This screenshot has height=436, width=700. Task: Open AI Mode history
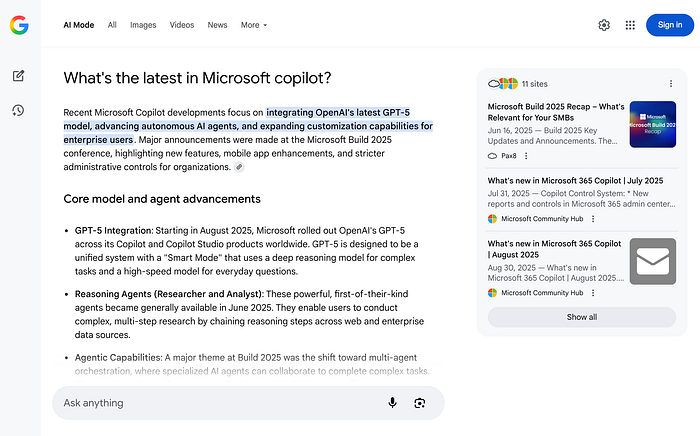point(18,111)
